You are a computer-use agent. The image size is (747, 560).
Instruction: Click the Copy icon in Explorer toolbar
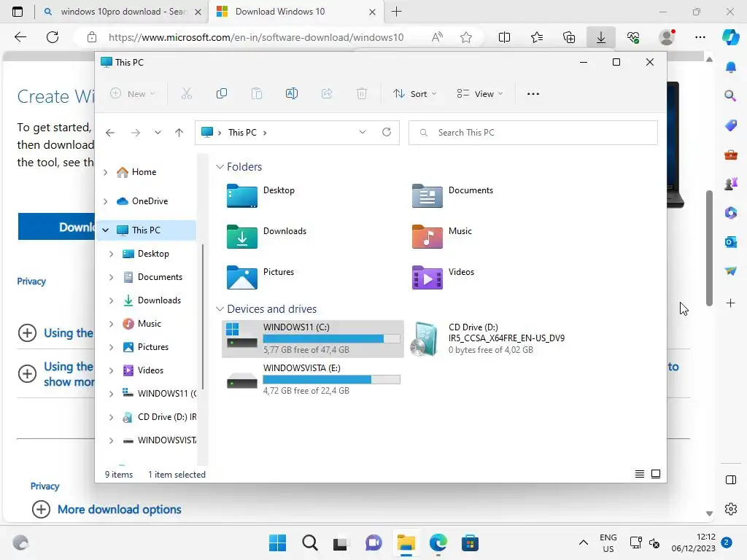pos(222,94)
